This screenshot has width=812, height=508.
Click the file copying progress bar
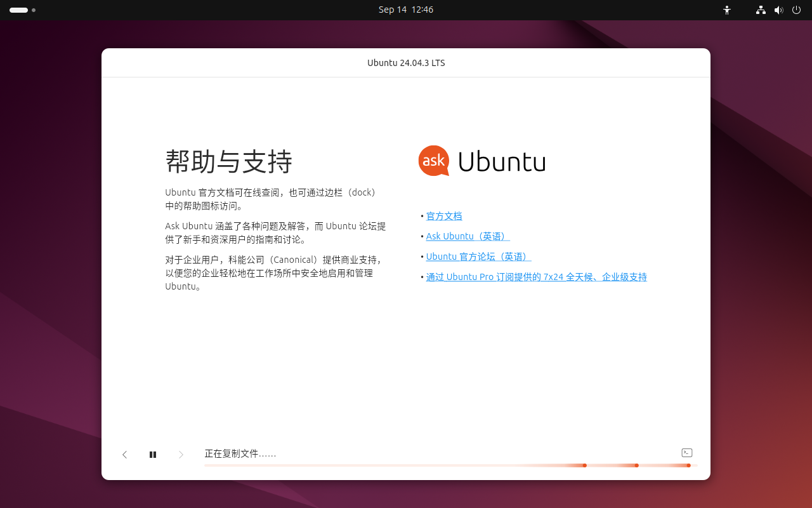point(451,465)
